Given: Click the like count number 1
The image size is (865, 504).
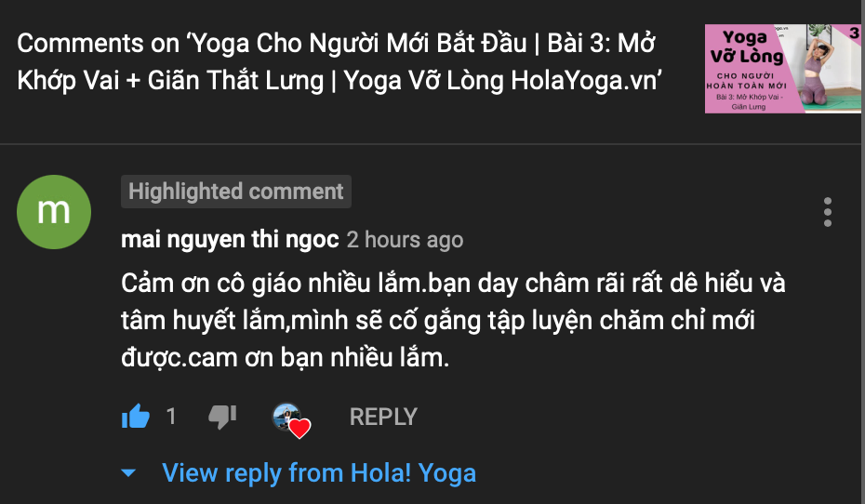Looking at the screenshot, I should [171, 417].
